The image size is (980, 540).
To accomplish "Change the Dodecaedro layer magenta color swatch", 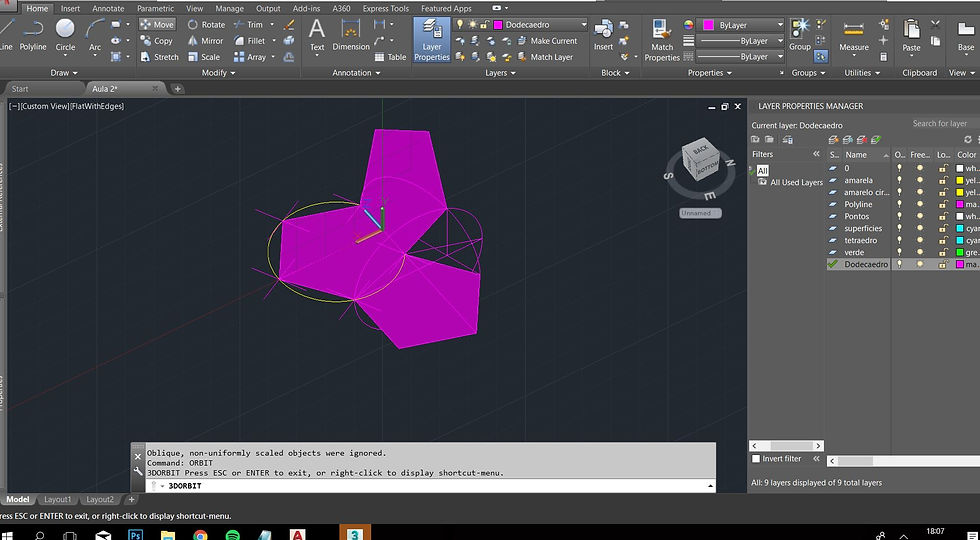I will click(959, 264).
